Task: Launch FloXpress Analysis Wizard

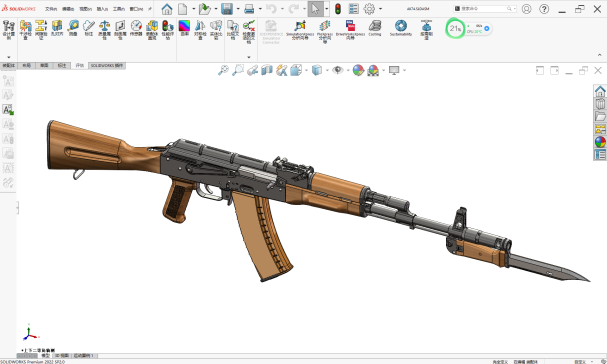Action: click(x=325, y=31)
